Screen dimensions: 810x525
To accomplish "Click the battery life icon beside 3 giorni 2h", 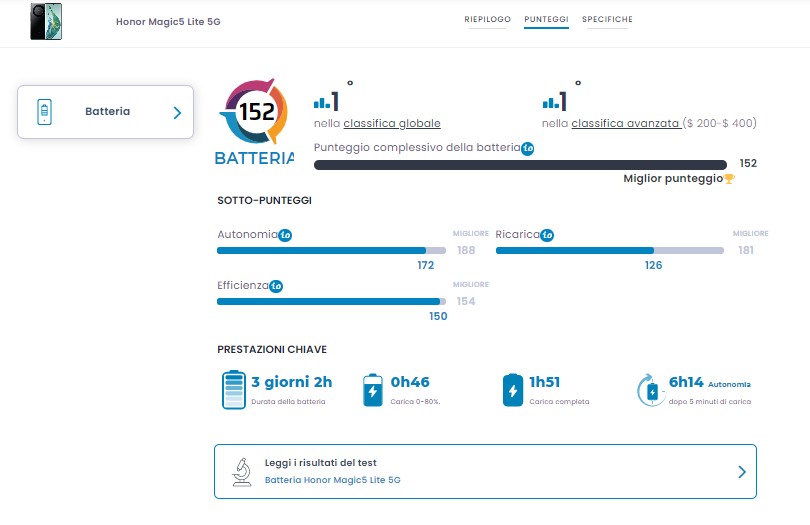I will click(x=233, y=389).
